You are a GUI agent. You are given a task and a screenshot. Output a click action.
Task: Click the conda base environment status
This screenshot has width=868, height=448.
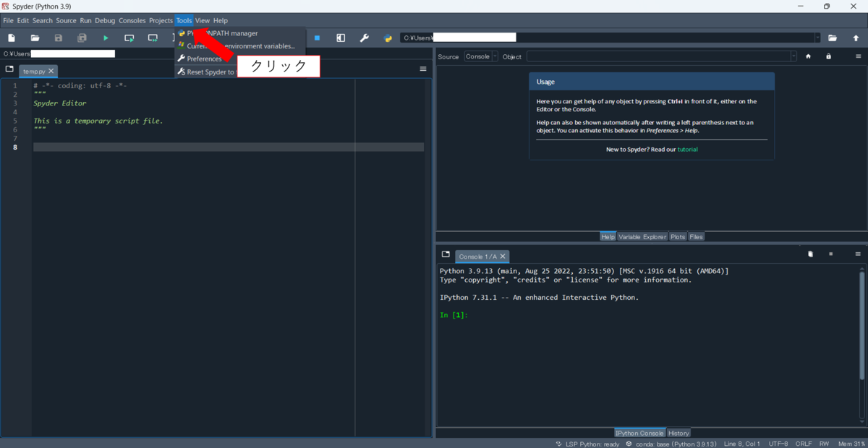pos(671,444)
